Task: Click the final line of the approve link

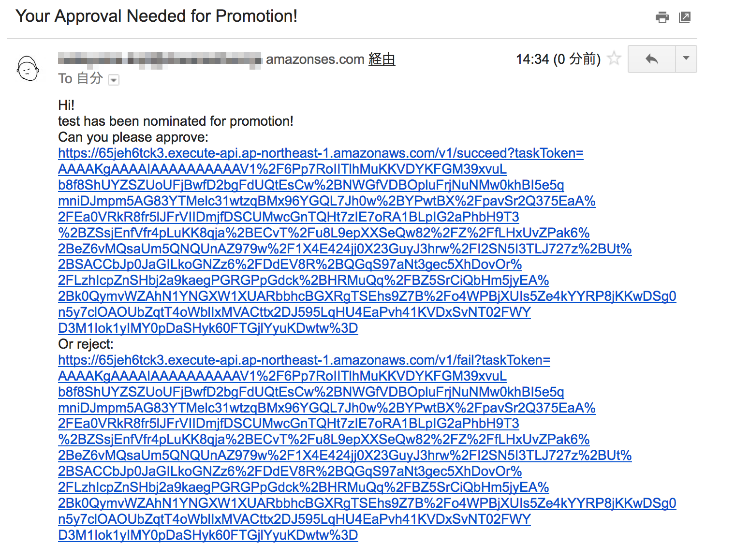Action: [x=208, y=328]
